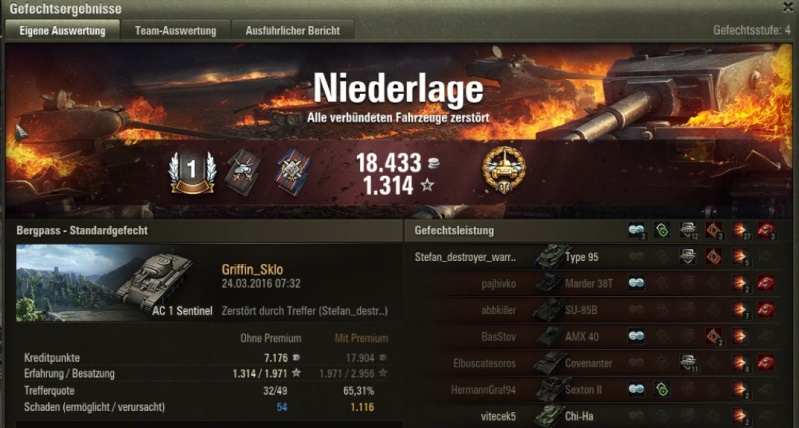Click player name Griffin_Sklo
This screenshot has height=428, width=799.
[x=252, y=270]
